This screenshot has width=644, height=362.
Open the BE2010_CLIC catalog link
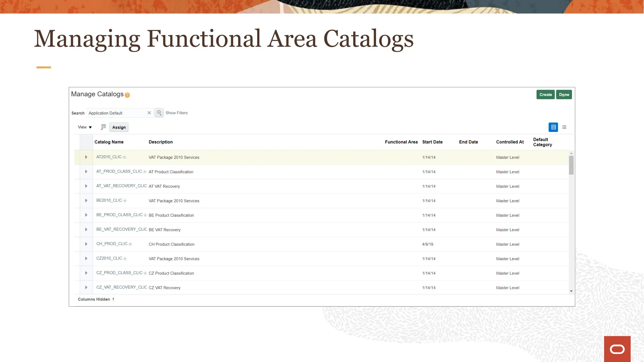[x=109, y=200]
